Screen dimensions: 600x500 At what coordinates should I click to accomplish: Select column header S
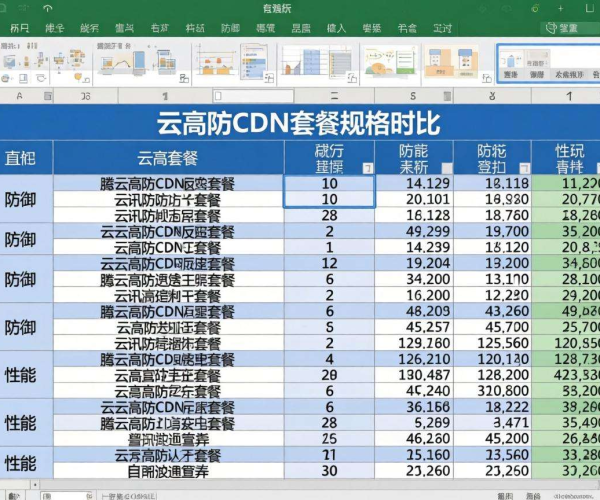(412, 96)
